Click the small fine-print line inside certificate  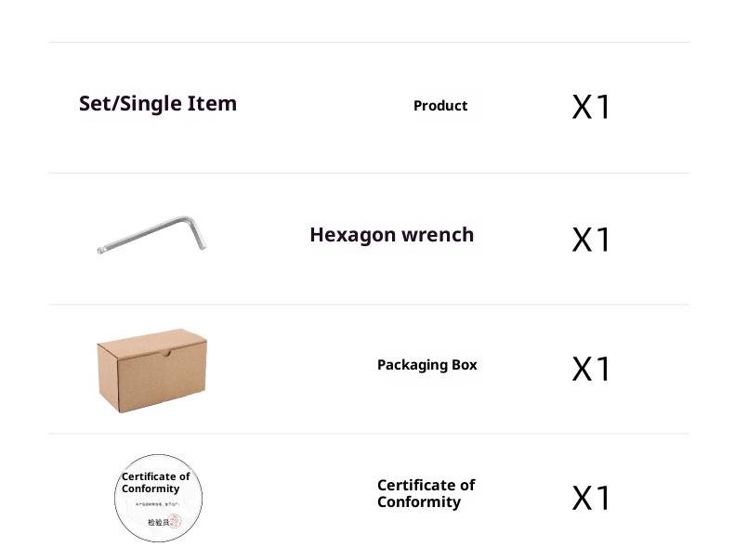[158, 504]
